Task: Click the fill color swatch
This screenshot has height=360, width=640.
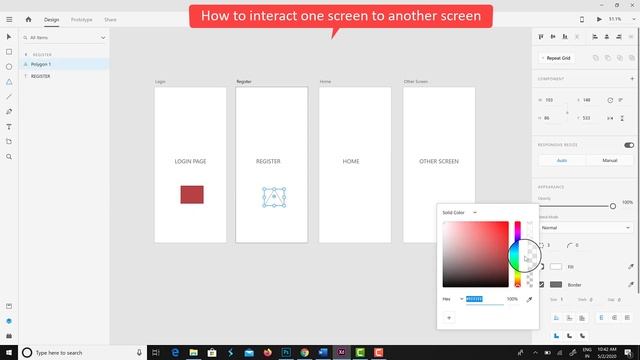Action: pos(556,267)
